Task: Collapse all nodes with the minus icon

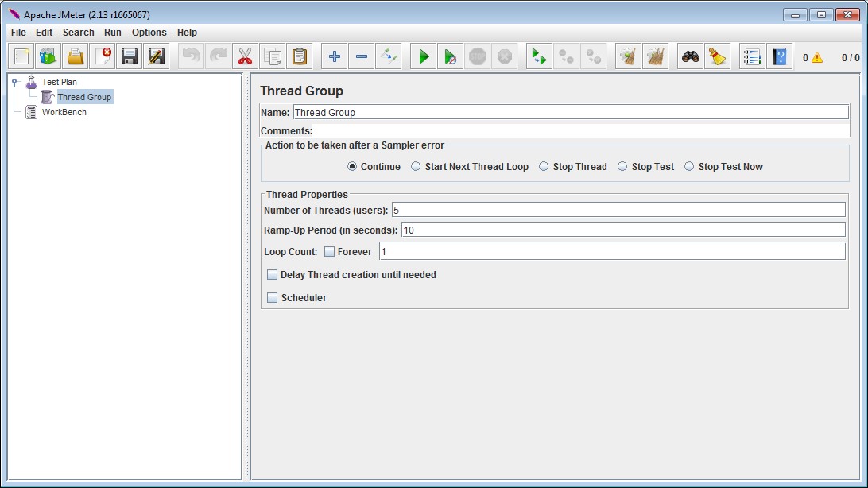Action: coord(362,56)
